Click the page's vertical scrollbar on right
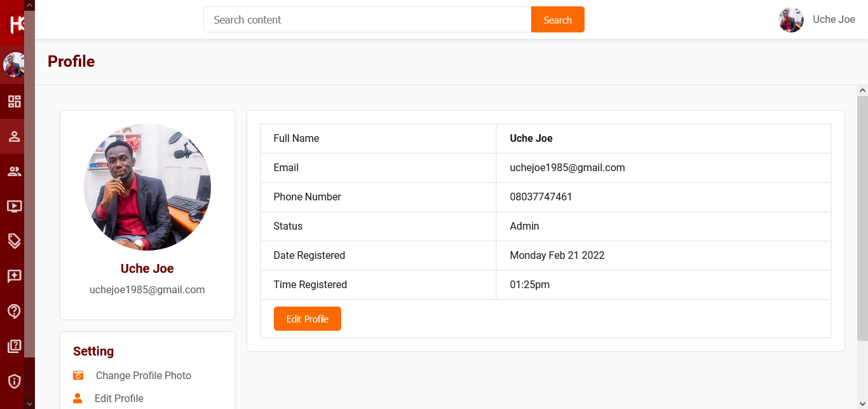This screenshot has width=868, height=409. coord(862,216)
